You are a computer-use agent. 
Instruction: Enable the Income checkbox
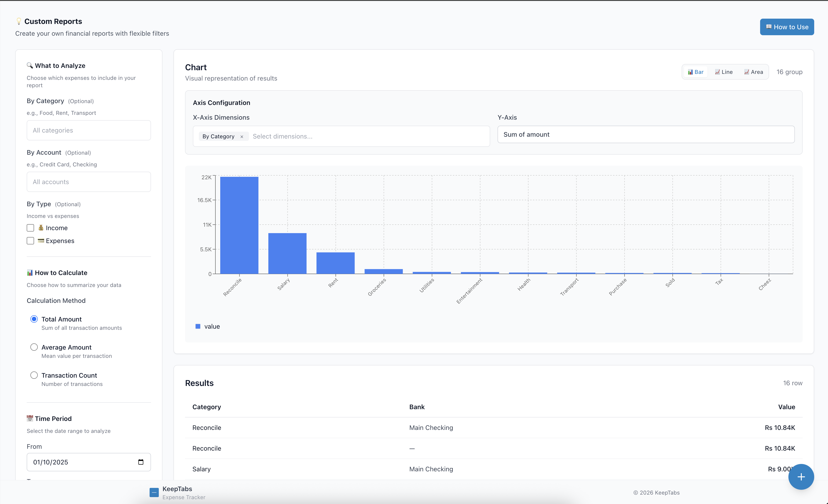tap(30, 228)
